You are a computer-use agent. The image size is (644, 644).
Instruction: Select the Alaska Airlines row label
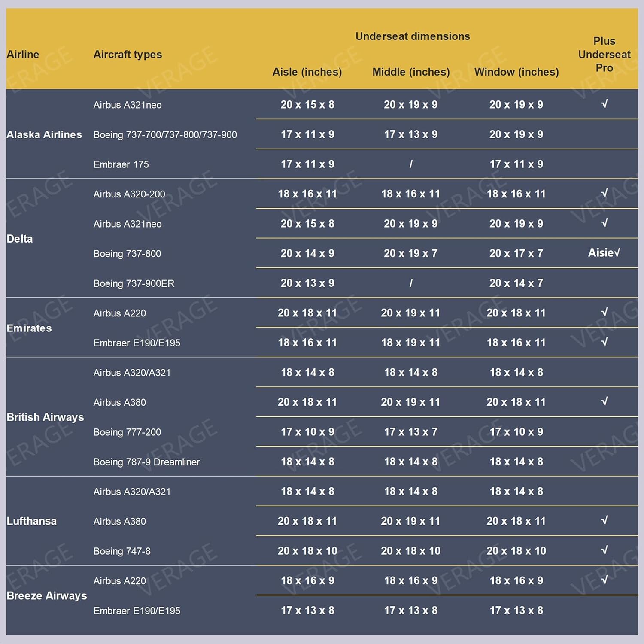(44, 134)
